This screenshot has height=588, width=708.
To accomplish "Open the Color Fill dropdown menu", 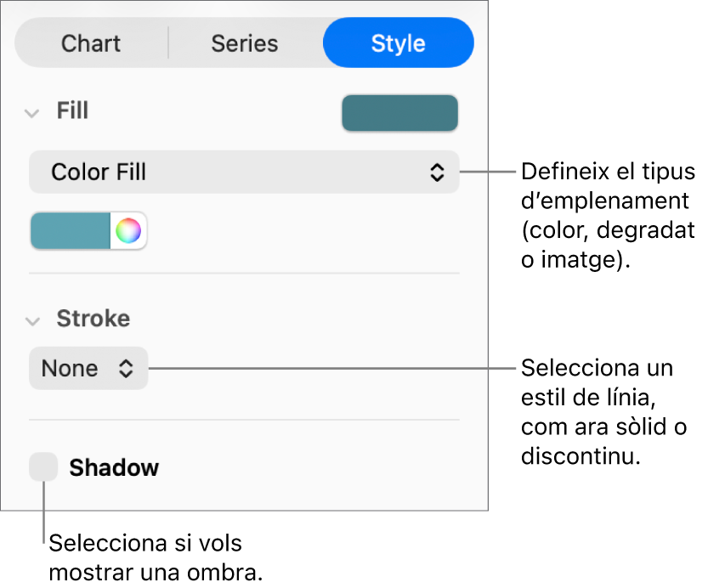I will 244,172.
